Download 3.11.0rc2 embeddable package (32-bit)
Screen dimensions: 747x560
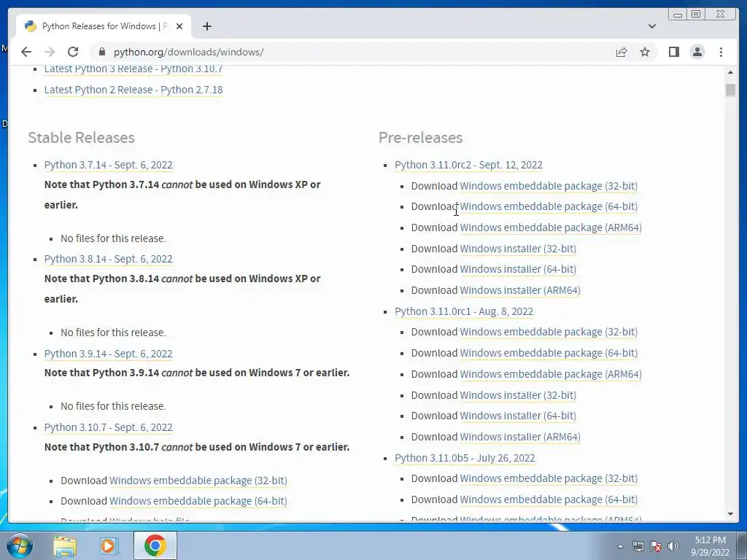pos(549,186)
